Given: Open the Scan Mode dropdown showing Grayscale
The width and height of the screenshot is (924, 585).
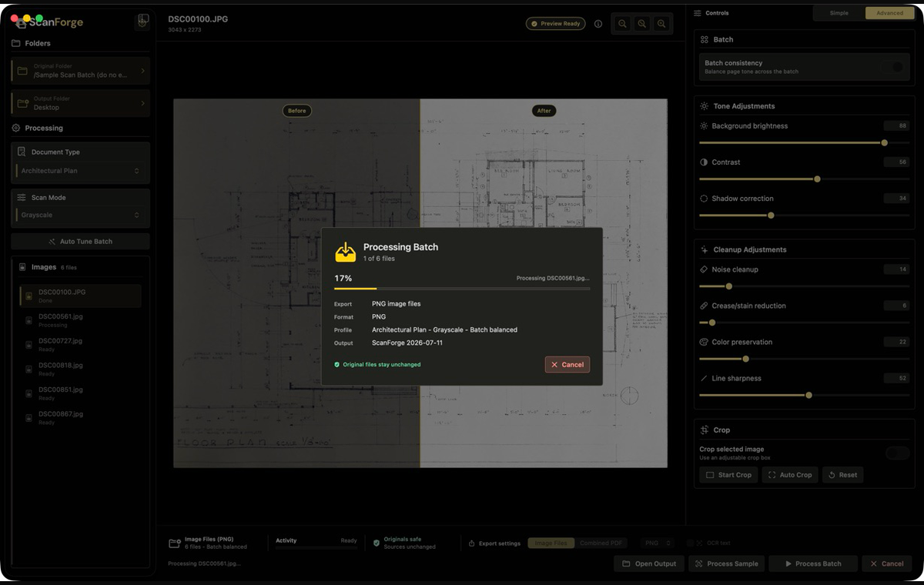Looking at the screenshot, I should pyautogui.click(x=81, y=215).
